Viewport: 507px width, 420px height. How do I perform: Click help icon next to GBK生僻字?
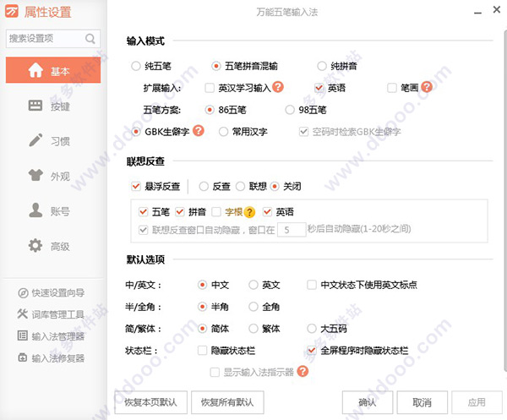click(199, 131)
